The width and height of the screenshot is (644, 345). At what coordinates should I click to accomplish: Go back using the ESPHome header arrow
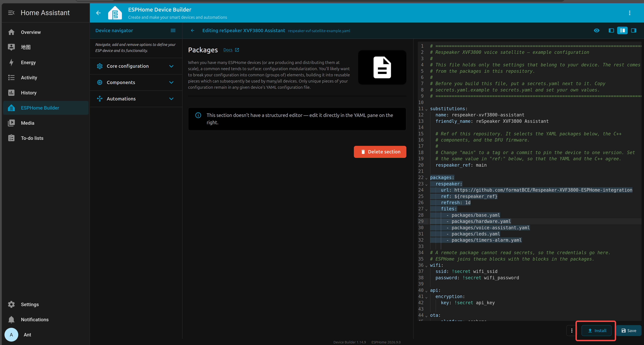[x=98, y=13]
